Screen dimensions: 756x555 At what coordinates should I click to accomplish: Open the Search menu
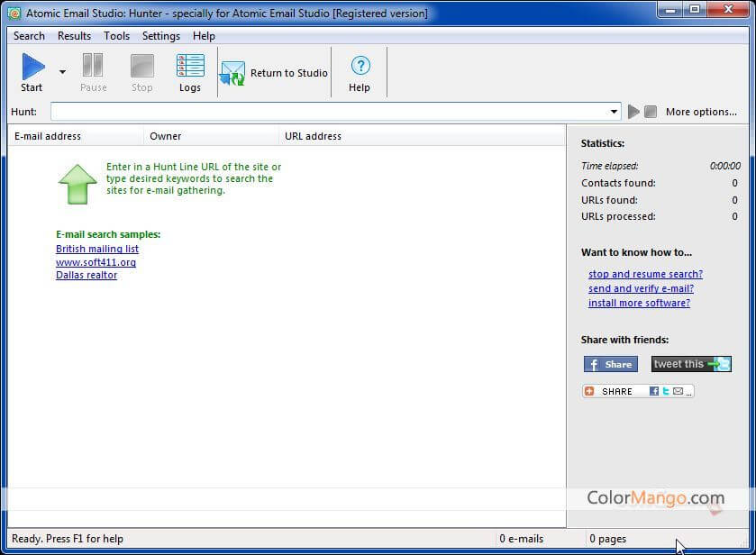tap(29, 36)
